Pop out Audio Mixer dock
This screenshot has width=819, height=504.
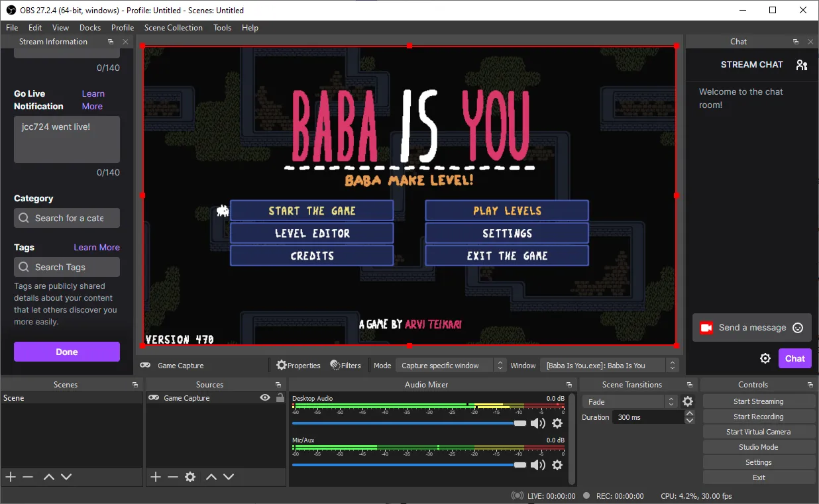tap(569, 385)
